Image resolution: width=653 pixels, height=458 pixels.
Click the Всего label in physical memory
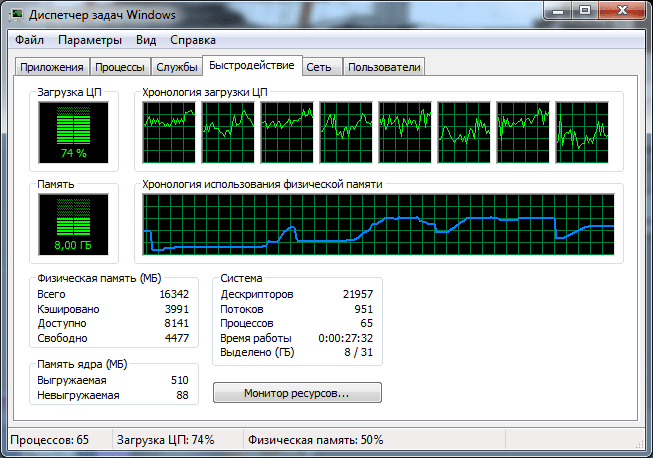51,294
